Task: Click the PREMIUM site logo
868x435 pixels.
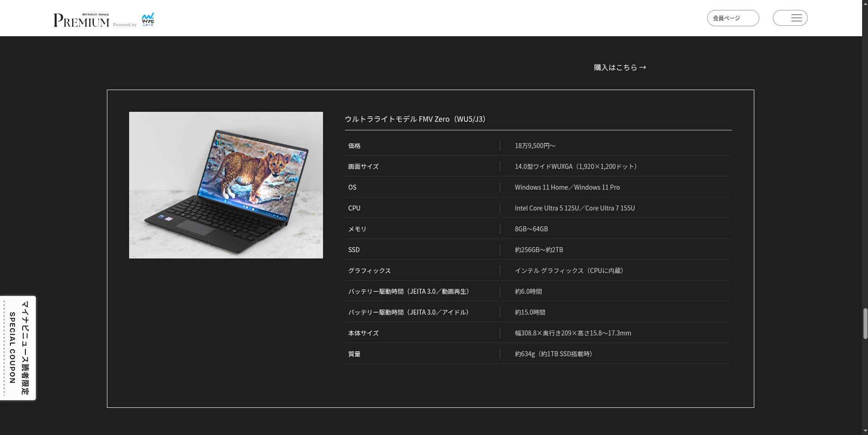Action: [x=82, y=20]
